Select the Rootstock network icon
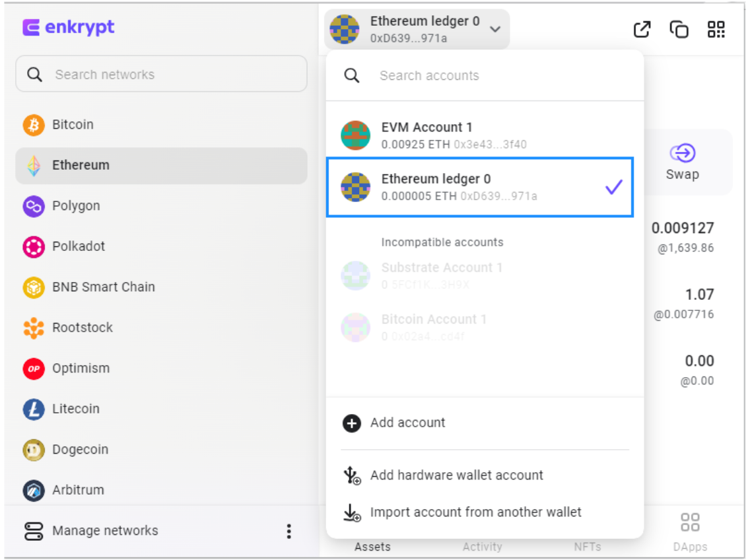This screenshot has height=560, width=750. click(x=34, y=328)
